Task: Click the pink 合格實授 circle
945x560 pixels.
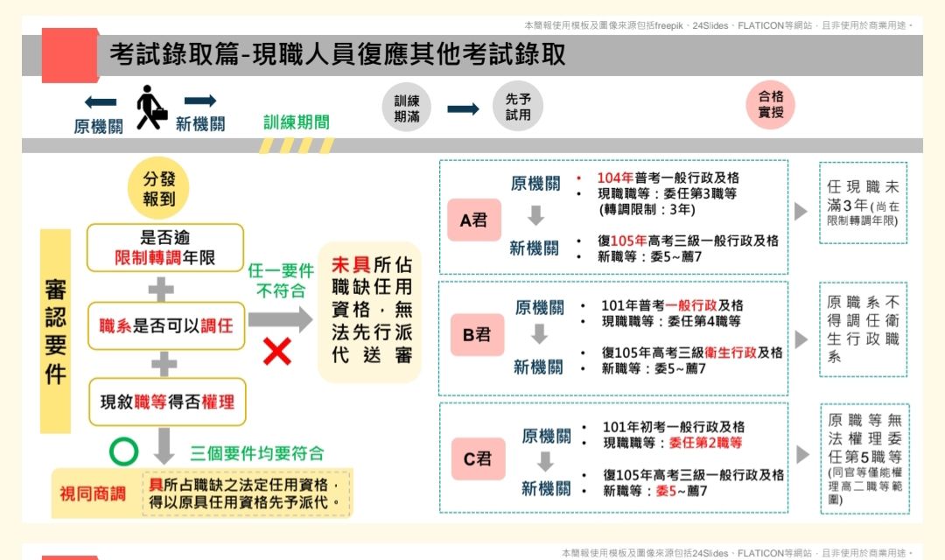Action: 770,105
